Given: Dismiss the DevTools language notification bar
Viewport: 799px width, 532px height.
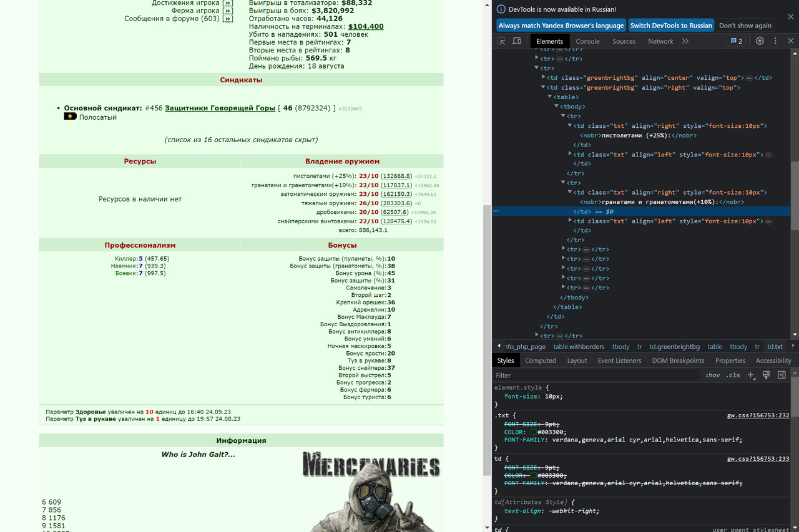Looking at the screenshot, I should click(790, 17).
